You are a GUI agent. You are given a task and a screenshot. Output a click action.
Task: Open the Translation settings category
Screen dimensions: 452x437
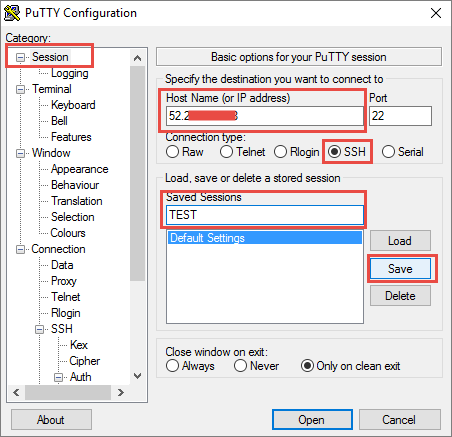click(x=77, y=201)
